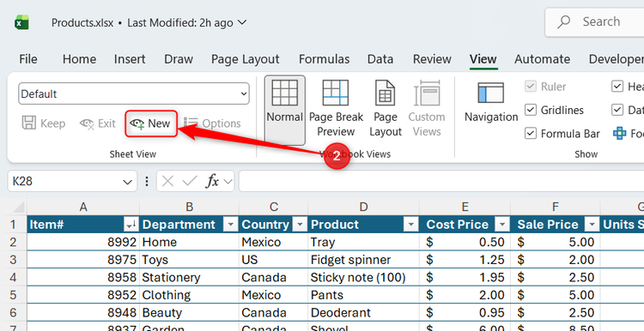Click the Insert Function fx icon

213,181
